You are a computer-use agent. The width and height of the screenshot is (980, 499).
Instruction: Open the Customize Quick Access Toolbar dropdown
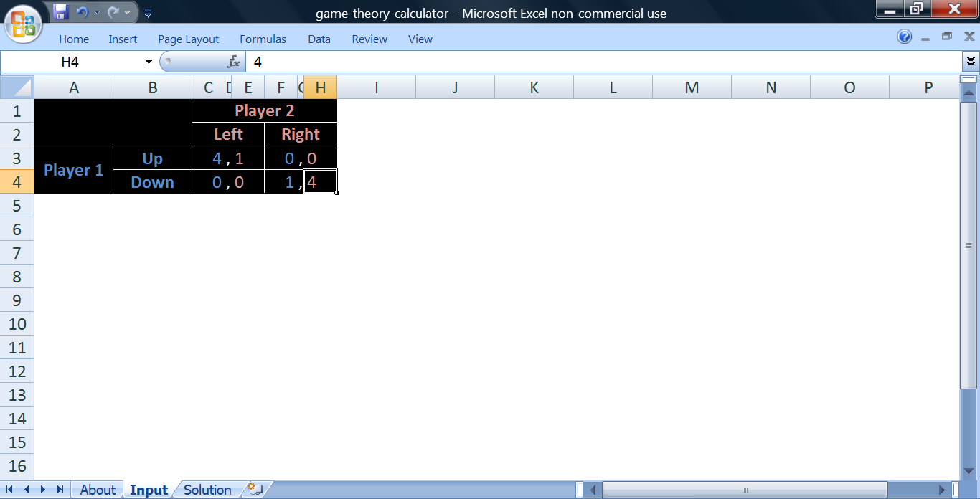(x=148, y=13)
